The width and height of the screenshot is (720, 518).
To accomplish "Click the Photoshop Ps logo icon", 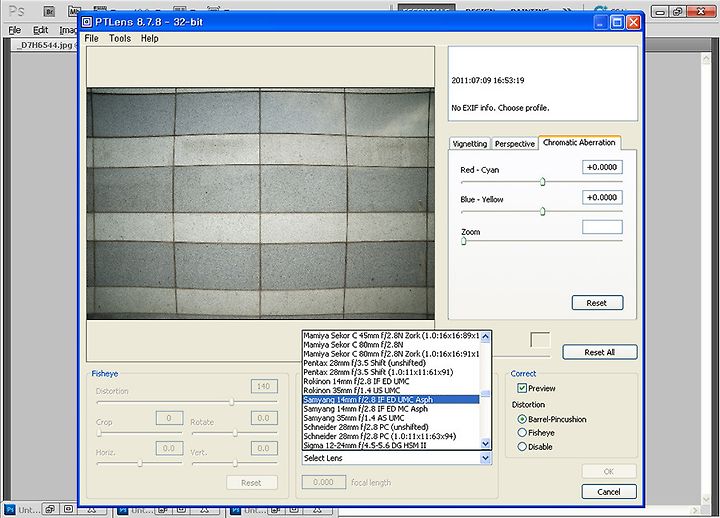I will pyautogui.click(x=17, y=11).
